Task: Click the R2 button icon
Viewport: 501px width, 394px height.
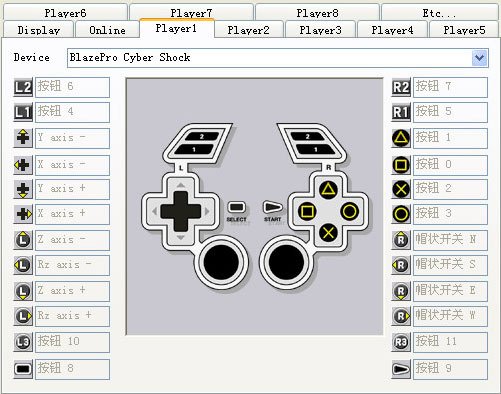Action: click(401, 87)
